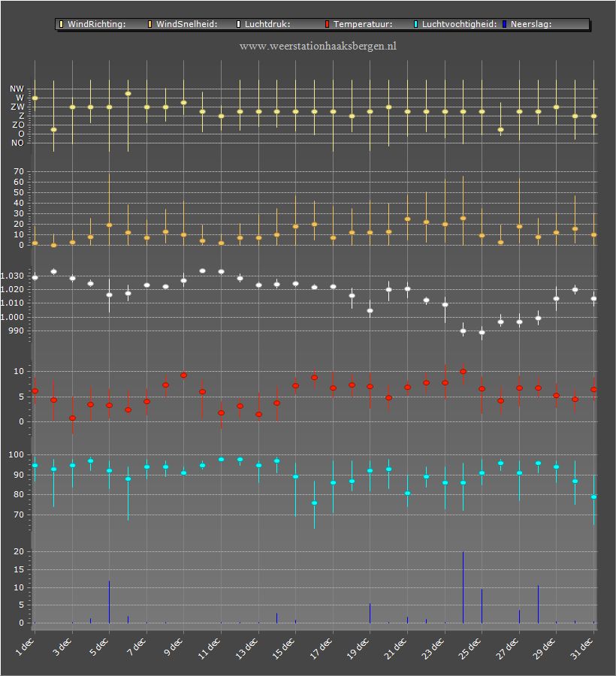The image size is (616, 676).
Task: Click the 70 wind speed axis label
Action: (19, 171)
